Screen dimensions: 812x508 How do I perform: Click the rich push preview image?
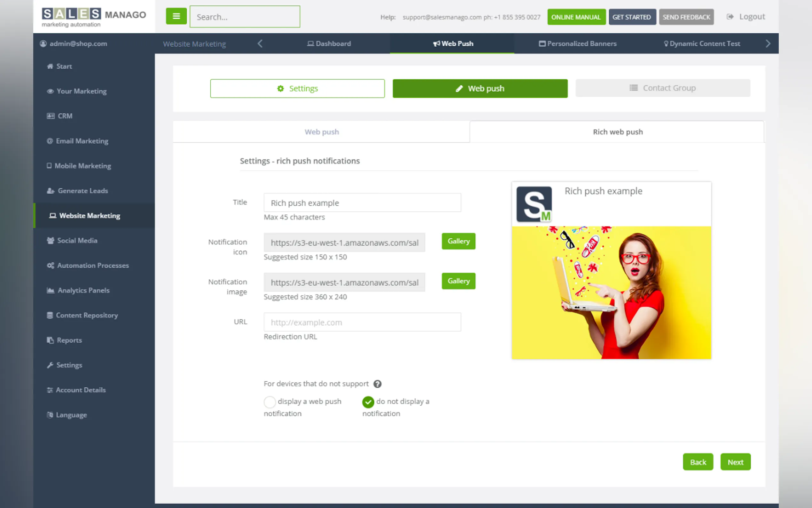click(x=611, y=292)
